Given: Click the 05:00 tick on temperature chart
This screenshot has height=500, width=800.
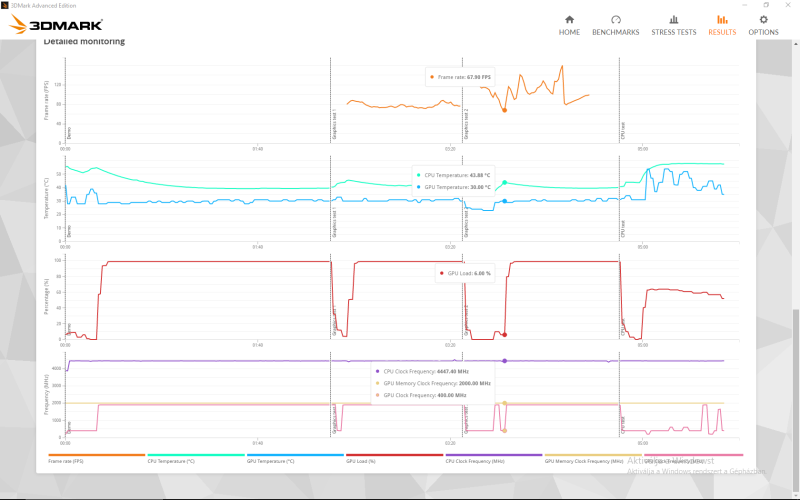Looking at the screenshot, I should pyautogui.click(x=642, y=247).
